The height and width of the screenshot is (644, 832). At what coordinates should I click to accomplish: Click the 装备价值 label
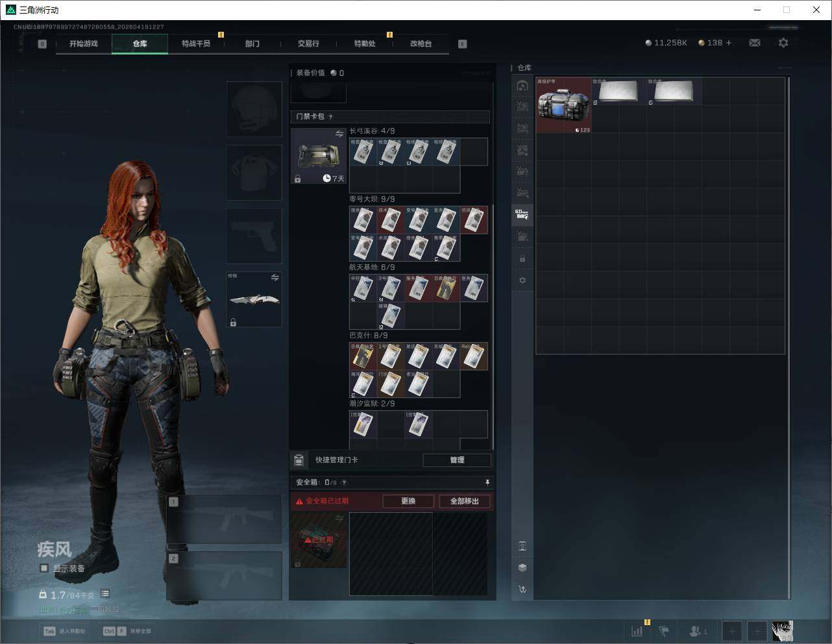coord(311,73)
